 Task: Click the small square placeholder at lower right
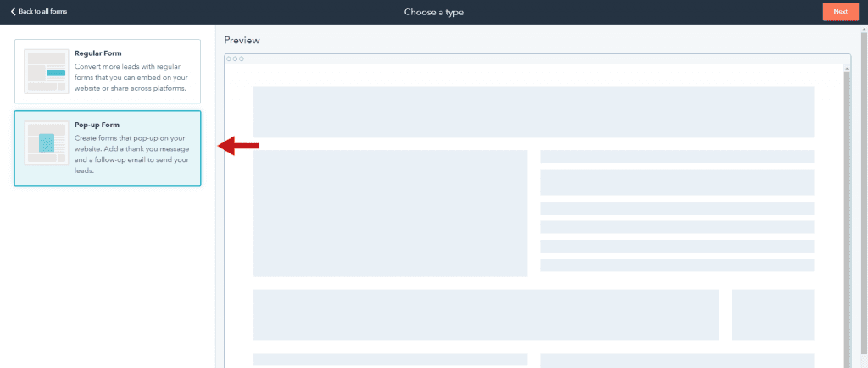(772, 314)
